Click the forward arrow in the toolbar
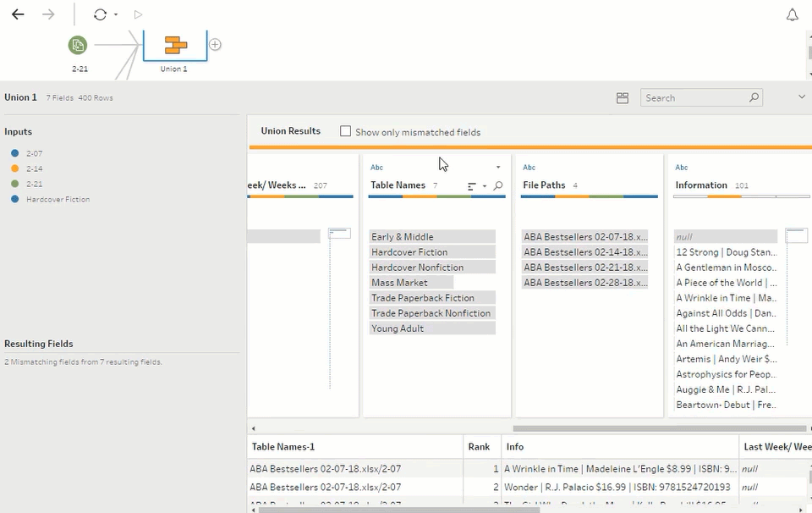Image resolution: width=812 pixels, height=513 pixels. tap(48, 14)
